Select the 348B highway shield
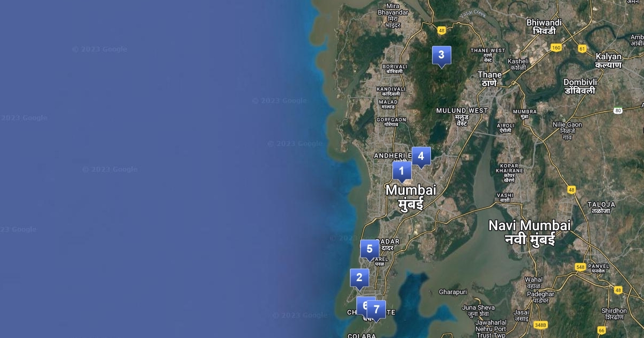 point(540,325)
